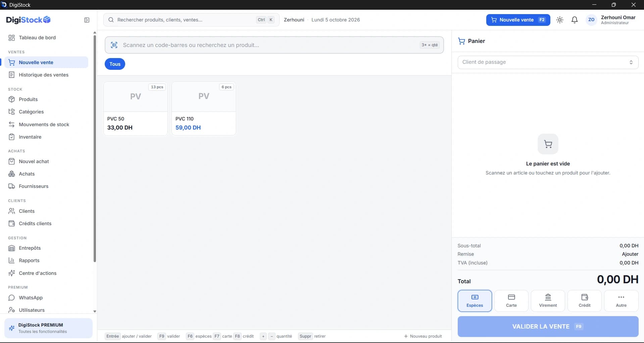Open the notifications bell
Screen dimensions: 644x343
pos(575,20)
